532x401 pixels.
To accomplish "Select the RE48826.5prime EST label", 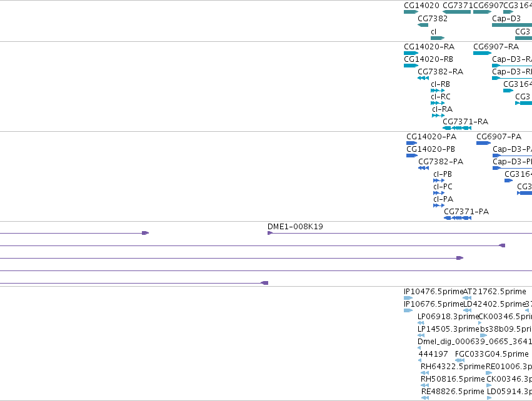I will (453, 392).
